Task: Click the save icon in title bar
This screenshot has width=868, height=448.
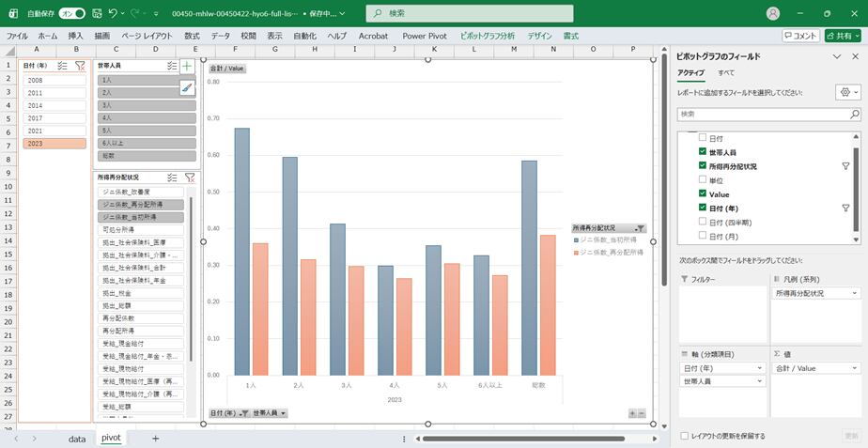Action: click(97, 13)
